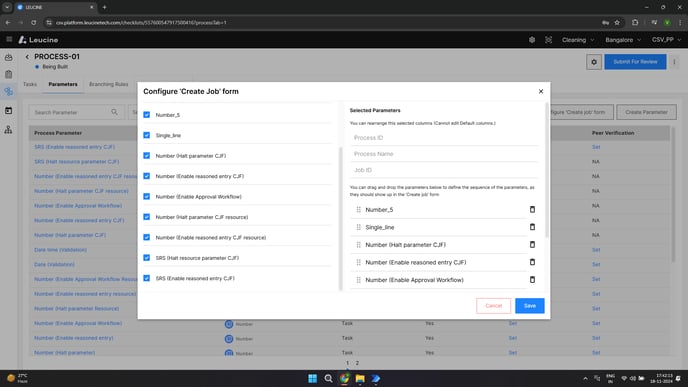Bookmark this page with the star icon
This screenshot has width=688, height=387.
[617, 22]
